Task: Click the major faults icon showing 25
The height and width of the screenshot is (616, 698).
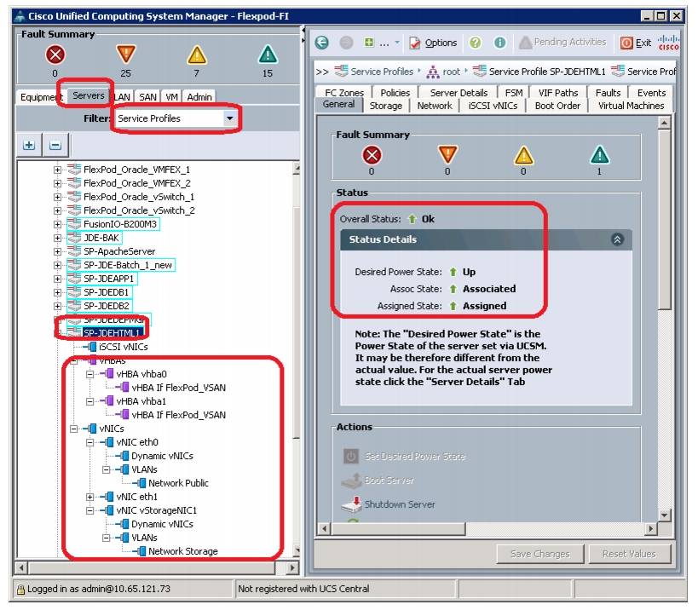Action: pyautogui.click(x=126, y=55)
